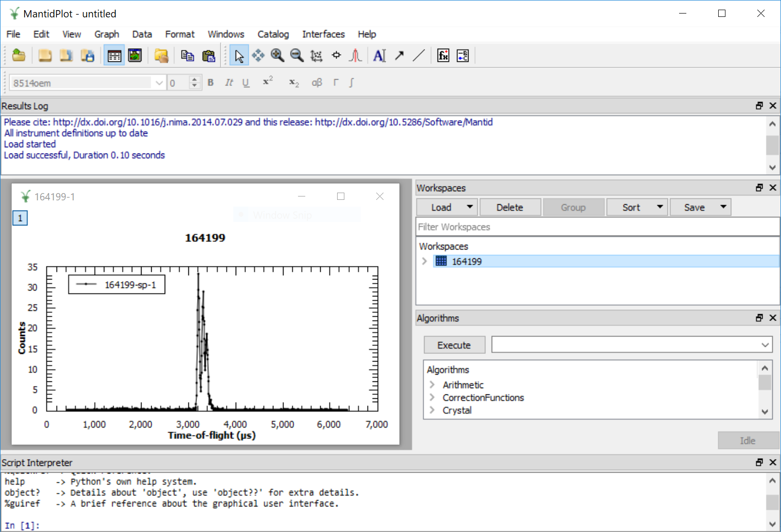Select the data reader crosshair tool
781x532 pixels.
(336, 56)
